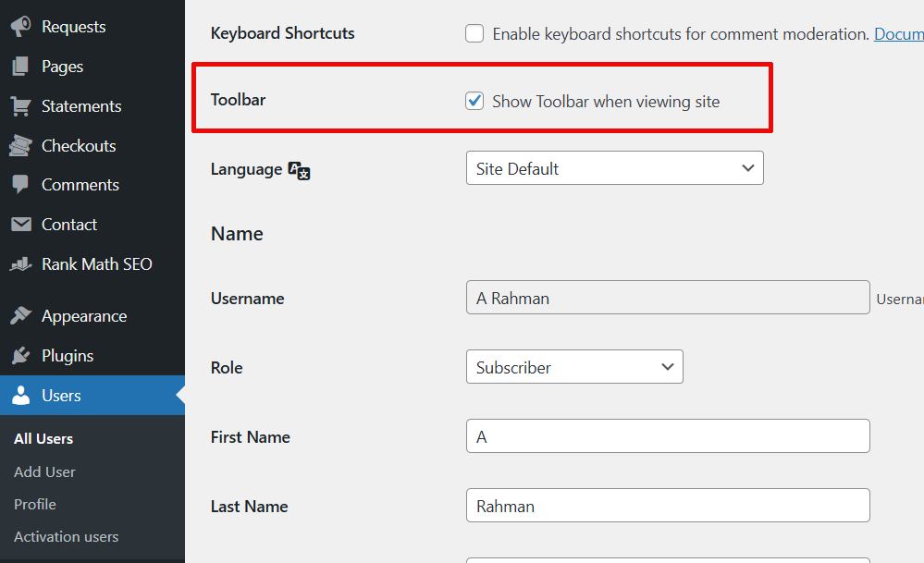Open Rank Math SEO from its sidebar icon

[20, 263]
